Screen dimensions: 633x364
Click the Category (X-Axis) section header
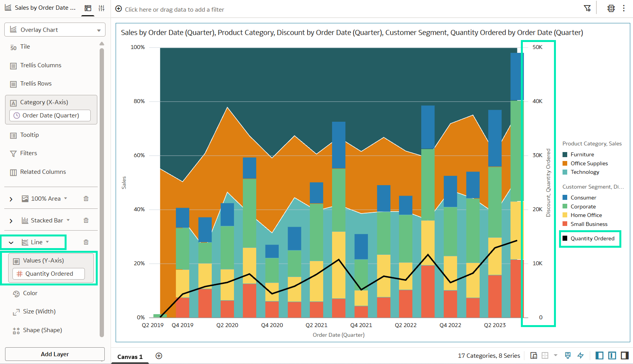click(44, 102)
